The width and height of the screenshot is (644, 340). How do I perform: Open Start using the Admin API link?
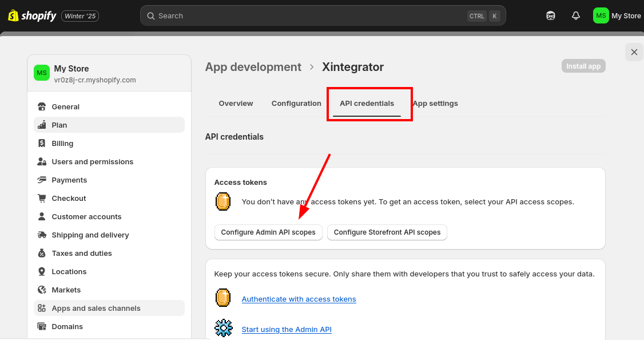pos(287,329)
